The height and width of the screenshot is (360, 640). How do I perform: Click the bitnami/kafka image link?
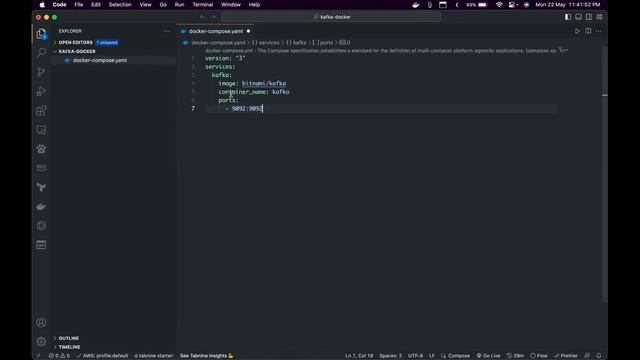(264, 83)
